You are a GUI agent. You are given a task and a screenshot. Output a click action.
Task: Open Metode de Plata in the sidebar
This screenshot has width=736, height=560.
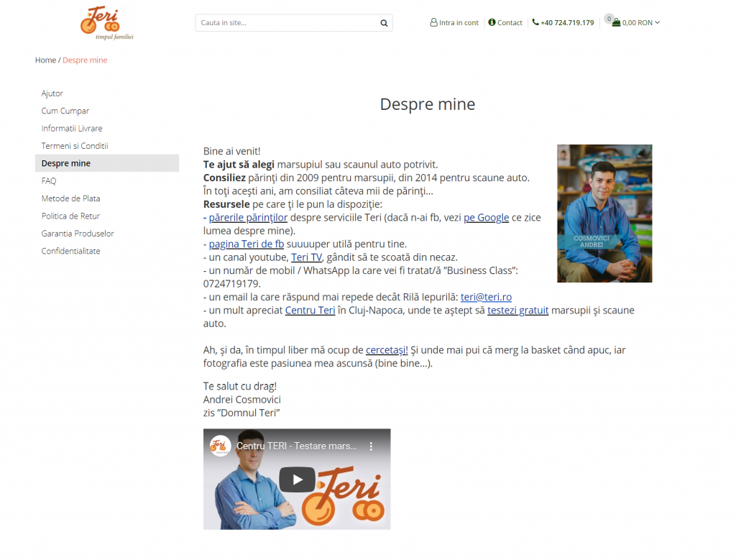pos(71,198)
